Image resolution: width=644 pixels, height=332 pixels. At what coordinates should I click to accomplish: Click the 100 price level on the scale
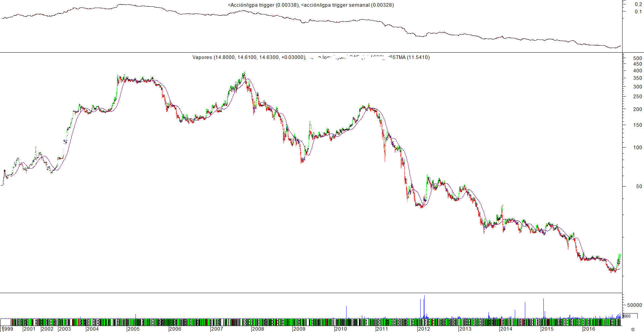pos(638,148)
